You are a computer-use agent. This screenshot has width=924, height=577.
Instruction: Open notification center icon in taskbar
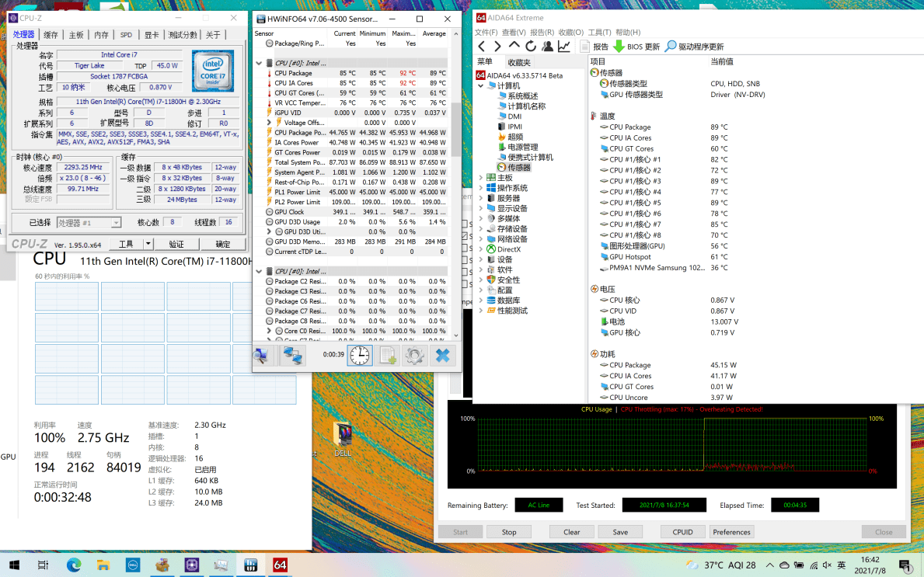905,565
